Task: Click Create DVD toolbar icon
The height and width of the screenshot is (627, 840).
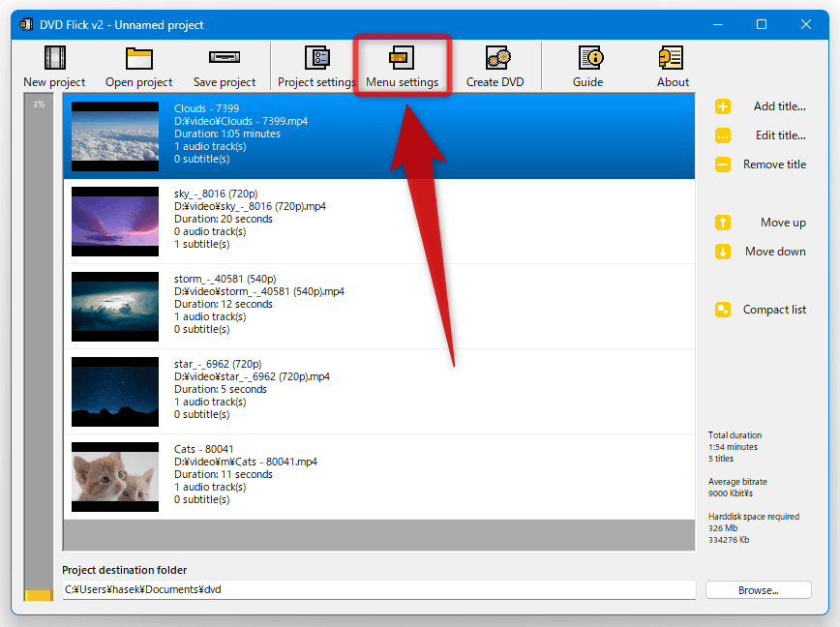Action: (x=497, y=58)
